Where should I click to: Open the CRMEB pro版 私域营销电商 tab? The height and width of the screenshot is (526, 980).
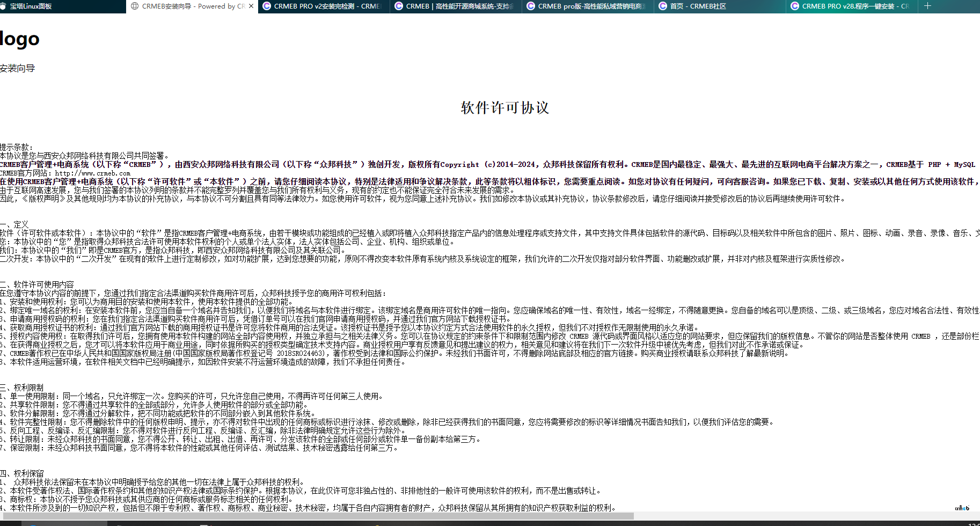pyautogui.click(x=588, y=6)
